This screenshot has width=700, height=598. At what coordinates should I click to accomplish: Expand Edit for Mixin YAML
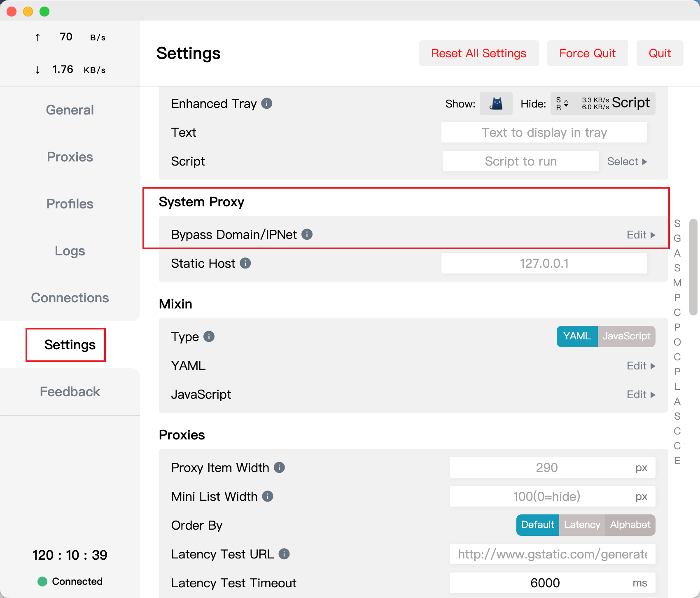click(641, 366)
